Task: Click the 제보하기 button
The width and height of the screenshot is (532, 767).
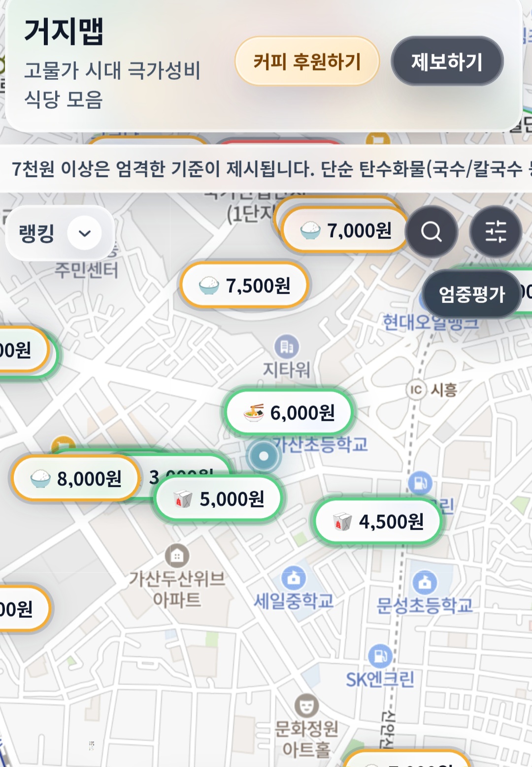Action: point(447,61)
